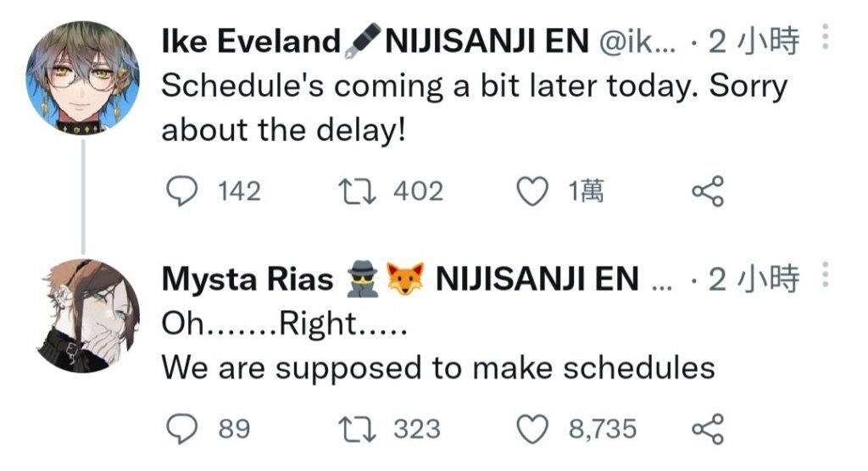Image resolution: width=868 pixels, height=471 pixels.
Task: View timestamp of Mysta Rias's tweet
Action: (754, 279)
